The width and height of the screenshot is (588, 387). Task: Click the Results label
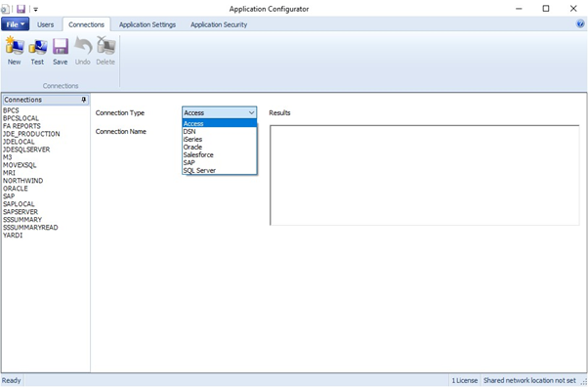279,112
